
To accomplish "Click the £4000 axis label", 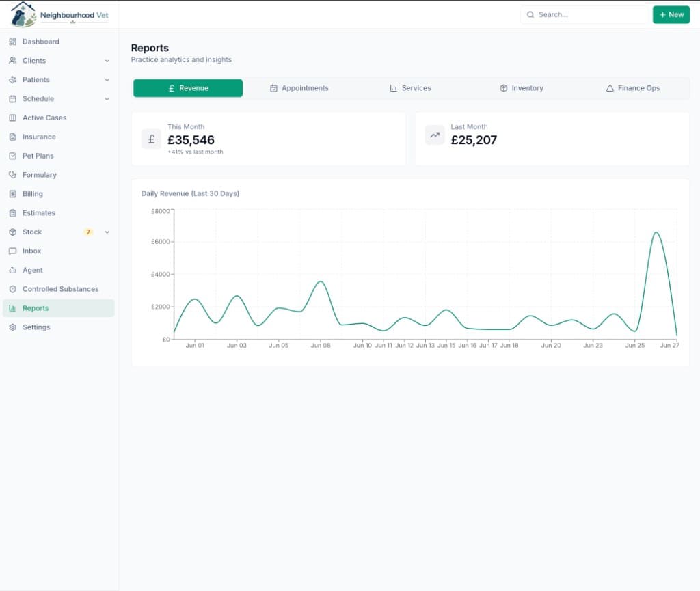I will pos(160,274).
